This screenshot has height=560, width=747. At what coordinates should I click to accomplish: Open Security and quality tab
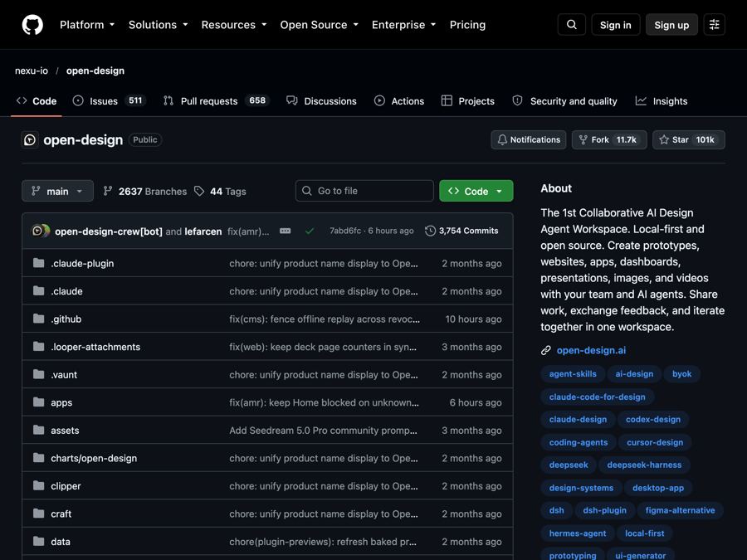tap(564, 101)
